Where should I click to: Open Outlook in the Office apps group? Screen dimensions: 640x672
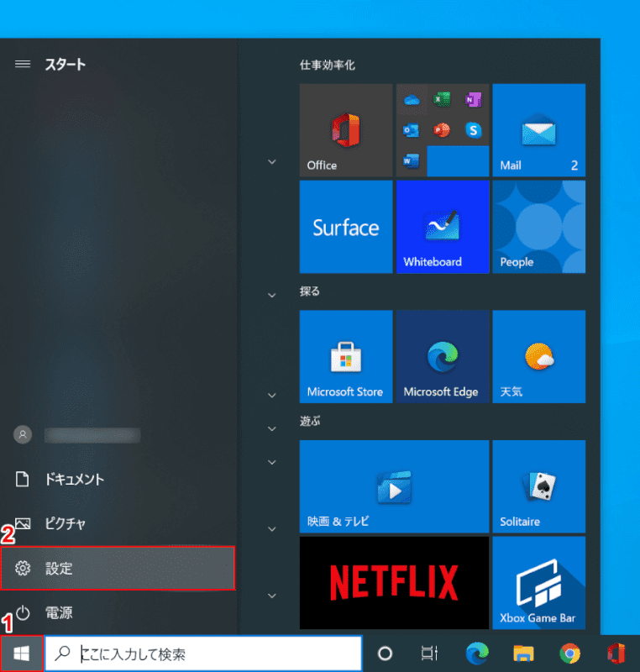412,130
